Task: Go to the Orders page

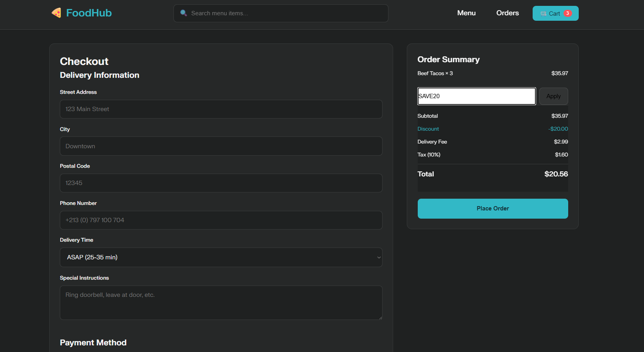Action: (x=507, y=13)
